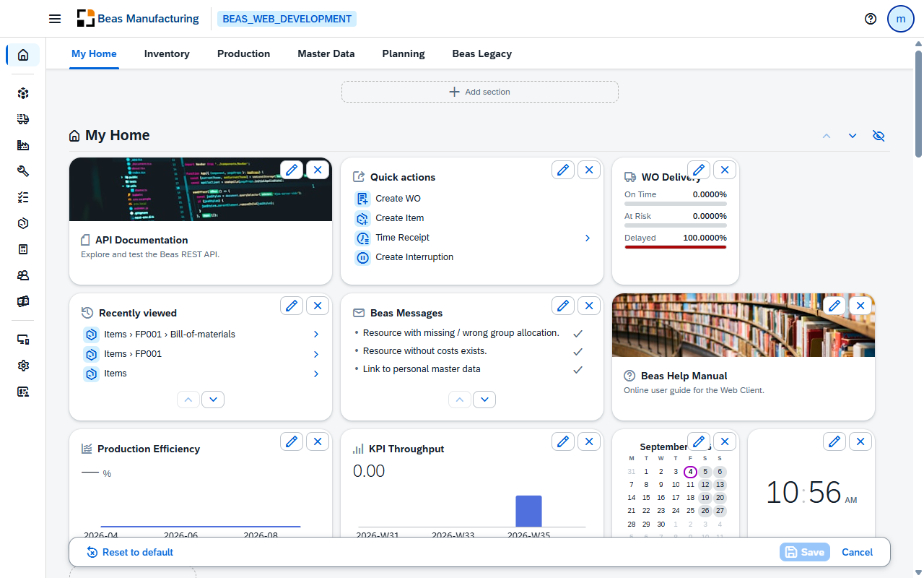Viewport: 924px width, 578px height.
Task: Open the hamburger navigation menu
Action: 55,19
